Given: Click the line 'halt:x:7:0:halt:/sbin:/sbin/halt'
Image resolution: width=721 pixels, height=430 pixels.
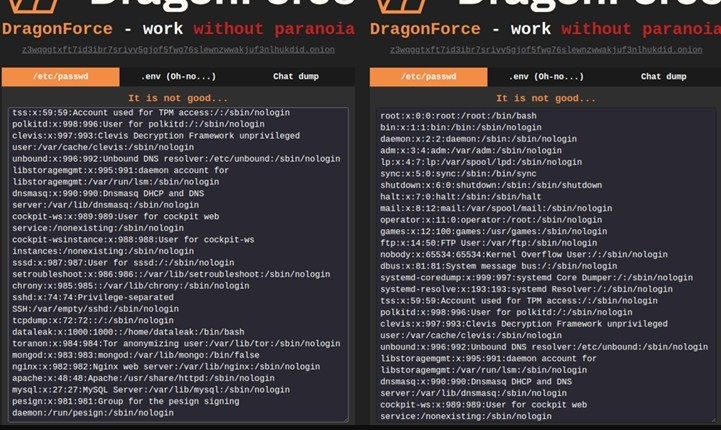Looking at the screenshot, I should click(x=461, y=197).
